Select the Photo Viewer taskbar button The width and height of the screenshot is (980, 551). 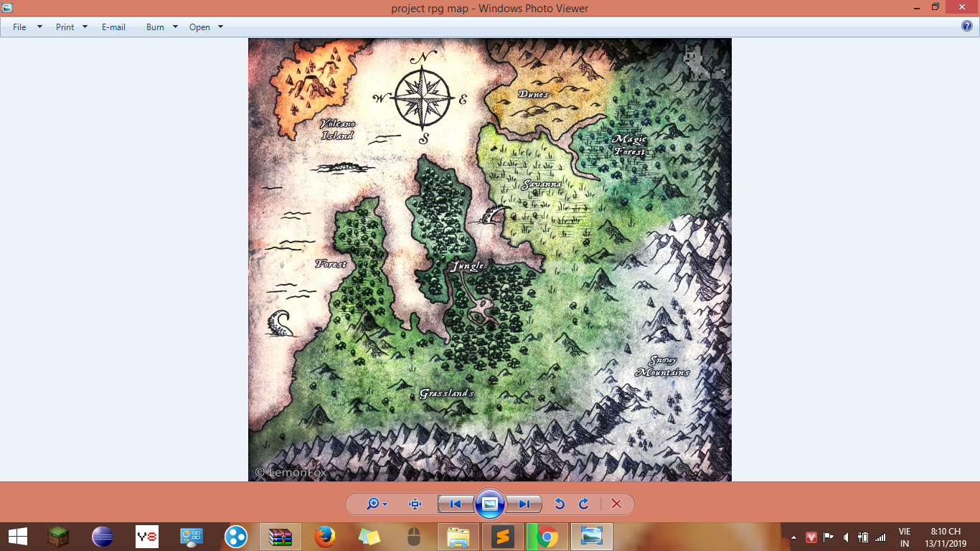[x=592, y=537]
